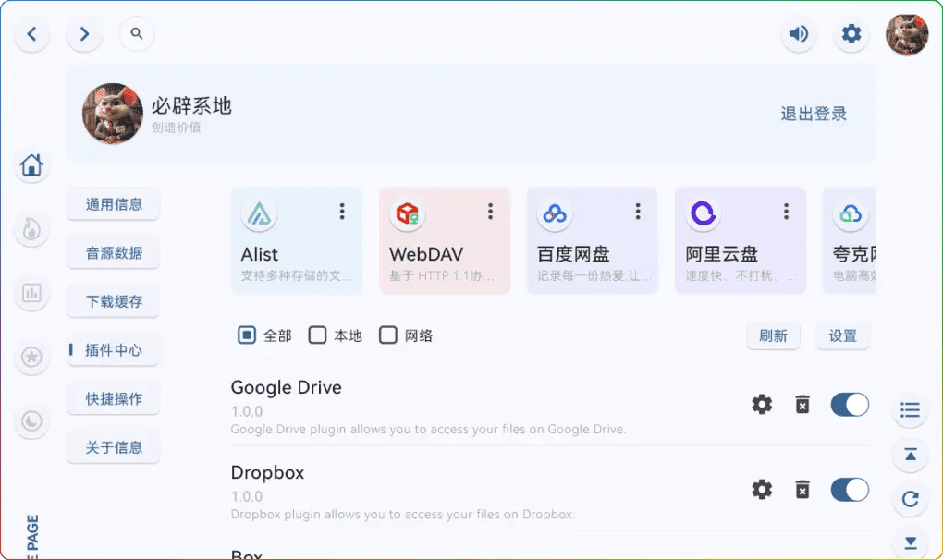Open the Alist card options menu
Viewport: 943px width, 560px height.
point(341,211)
